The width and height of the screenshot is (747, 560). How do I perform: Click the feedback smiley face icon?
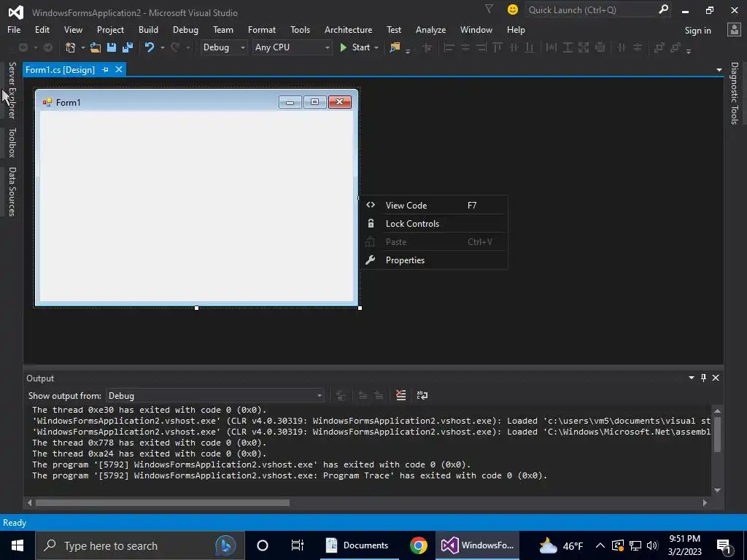click(513, 9)
